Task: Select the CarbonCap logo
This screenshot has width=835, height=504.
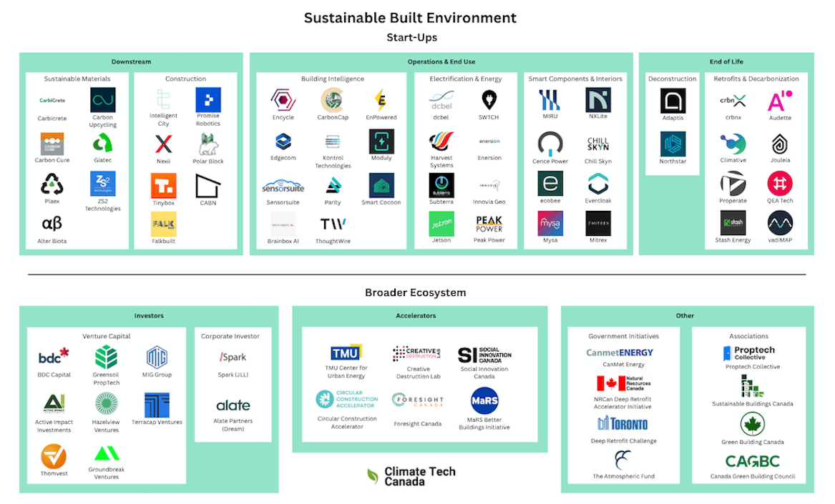Action: click(x=333, y=100)
